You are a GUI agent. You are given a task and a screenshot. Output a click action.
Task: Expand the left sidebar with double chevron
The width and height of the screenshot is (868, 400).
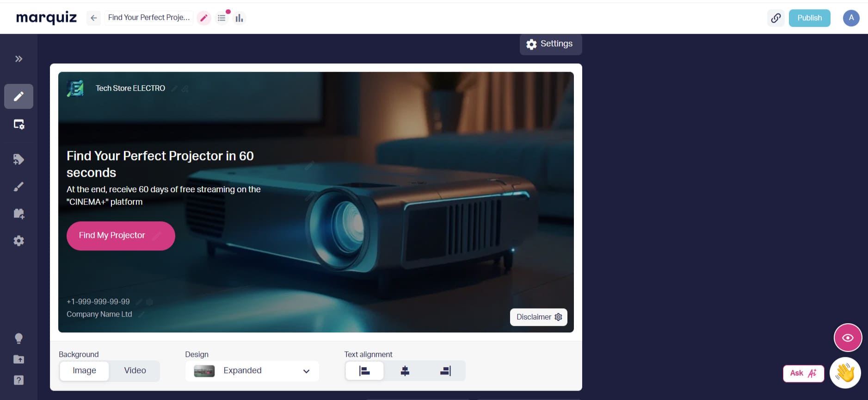pos(18,59)
